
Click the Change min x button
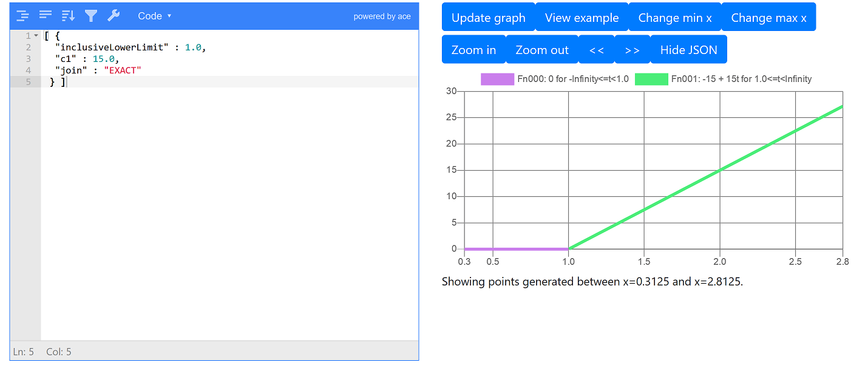tap(674, 18)
